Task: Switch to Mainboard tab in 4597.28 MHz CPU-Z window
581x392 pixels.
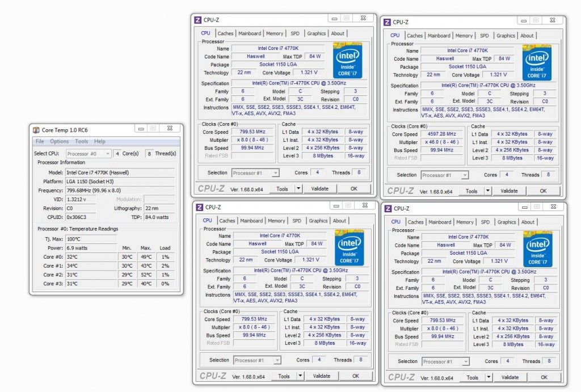Action: point(439,36)
